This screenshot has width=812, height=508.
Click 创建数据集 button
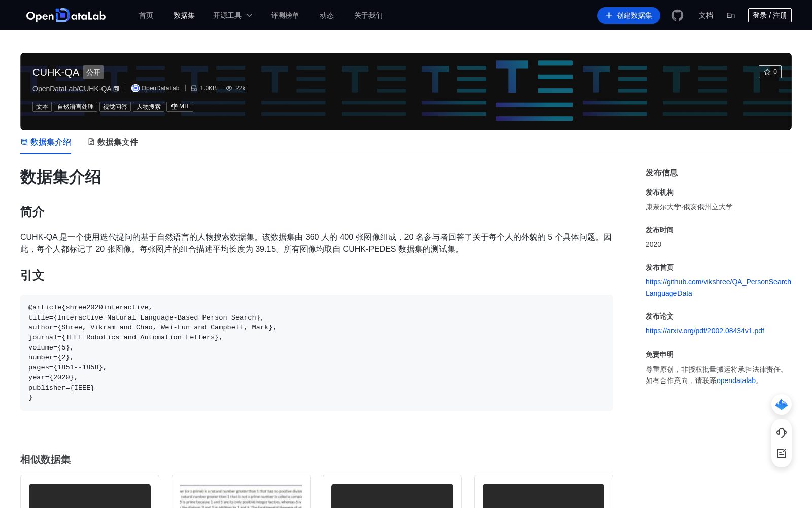coord(629,15)
